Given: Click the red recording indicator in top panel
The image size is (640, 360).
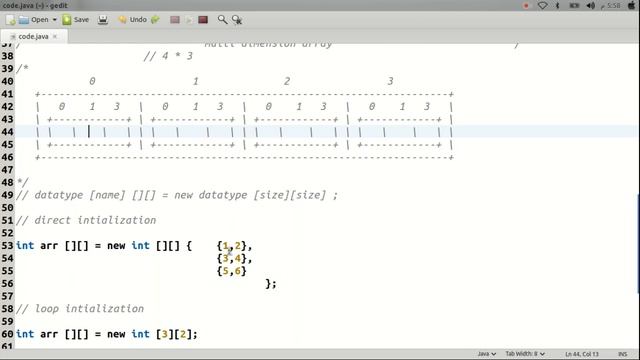Looking at the screenshot, I should [x=526, y=5].
